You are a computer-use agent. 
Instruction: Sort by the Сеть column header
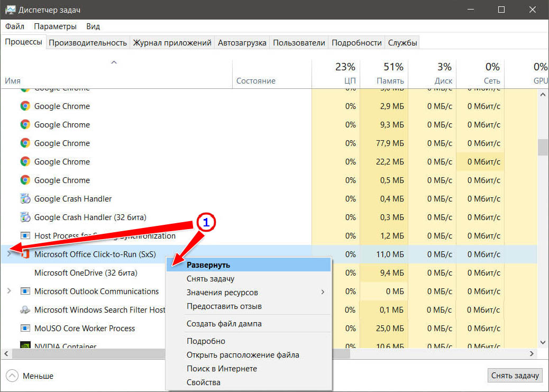tap(480, 74)
